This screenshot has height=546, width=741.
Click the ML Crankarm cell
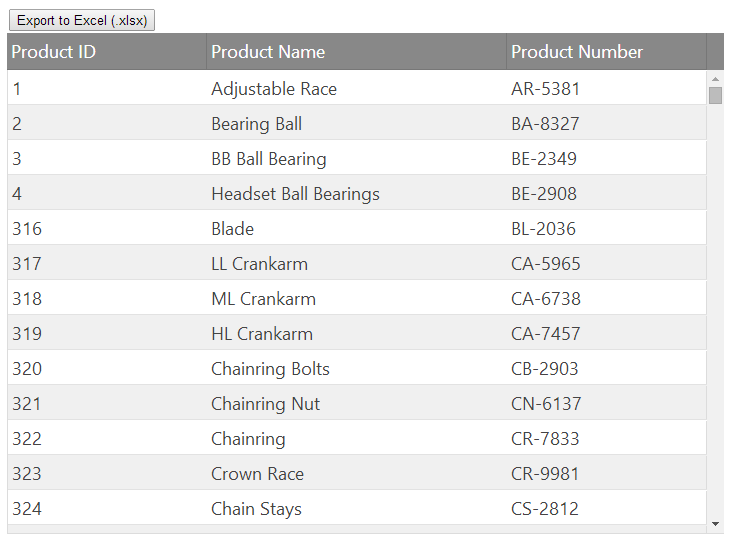(263, 299)
